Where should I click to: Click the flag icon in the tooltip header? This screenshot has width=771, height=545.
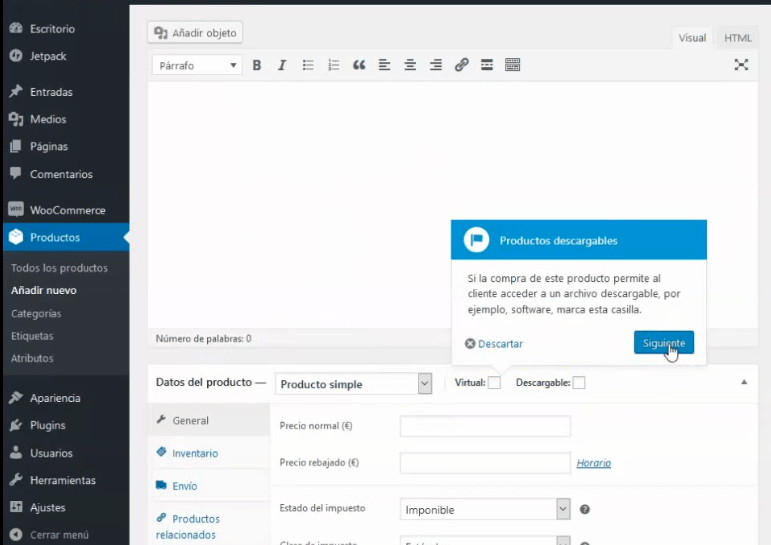[x=476, y=240]
